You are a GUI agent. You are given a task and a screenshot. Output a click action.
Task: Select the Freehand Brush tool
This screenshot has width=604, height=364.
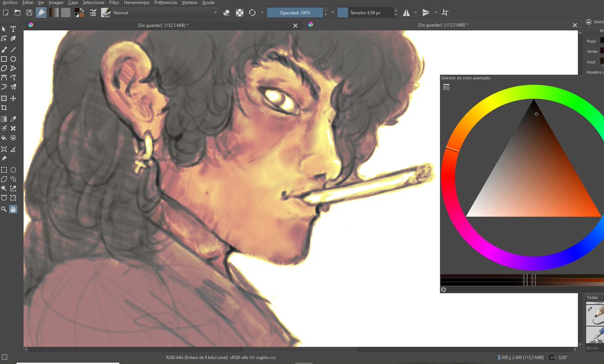(x=4, y=50)
